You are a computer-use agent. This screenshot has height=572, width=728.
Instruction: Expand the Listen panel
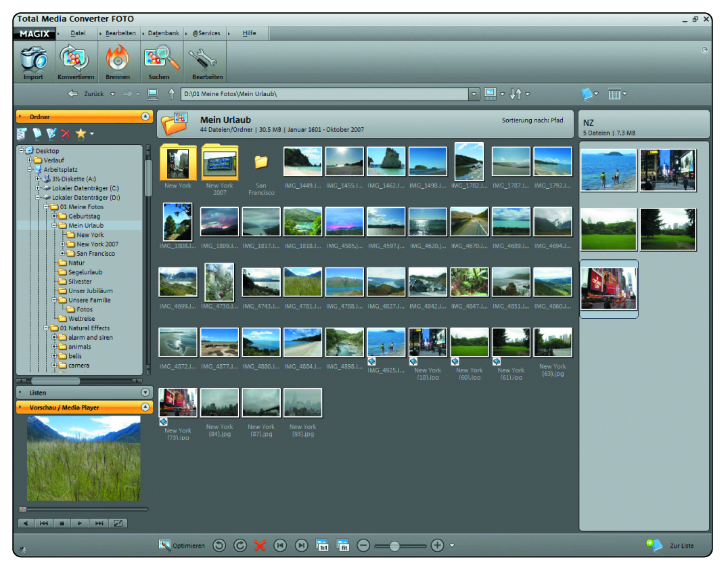point(145,393)
